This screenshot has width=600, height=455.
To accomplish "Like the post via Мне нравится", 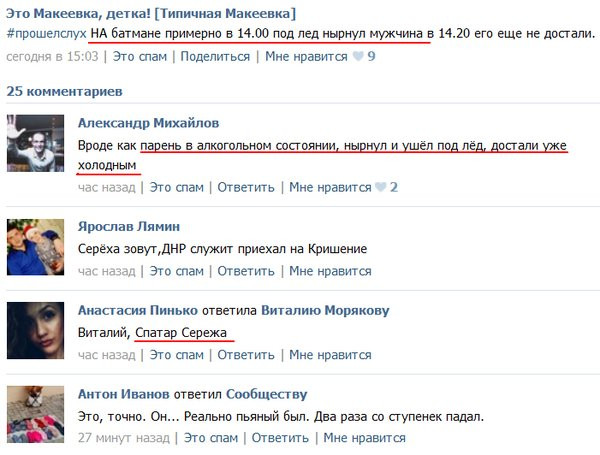I will [x=307, y=57].
